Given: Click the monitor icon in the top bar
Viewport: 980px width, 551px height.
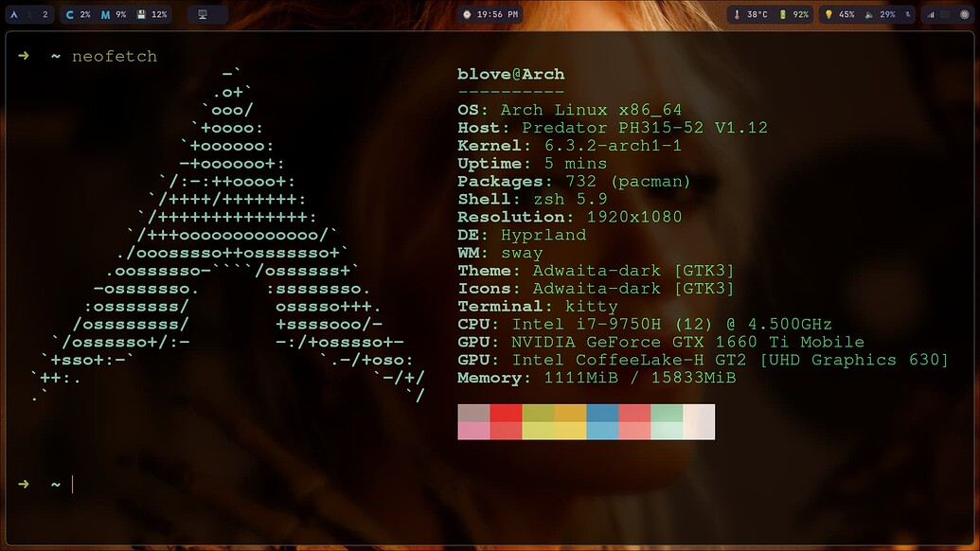Looking at the screenshot, I should 202,14.
